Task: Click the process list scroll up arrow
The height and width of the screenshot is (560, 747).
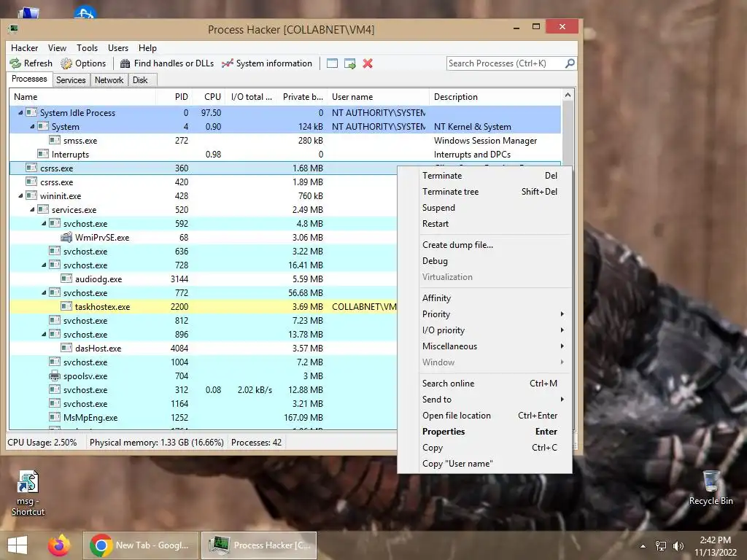Action: coord(568,96)
